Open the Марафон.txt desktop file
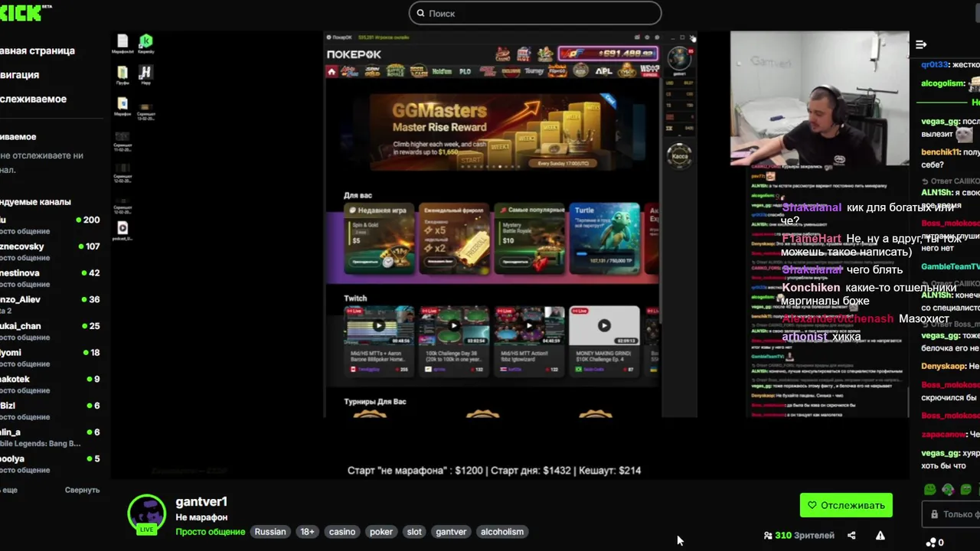This screenshot has width=980, height=551. (x=122, y=44)
